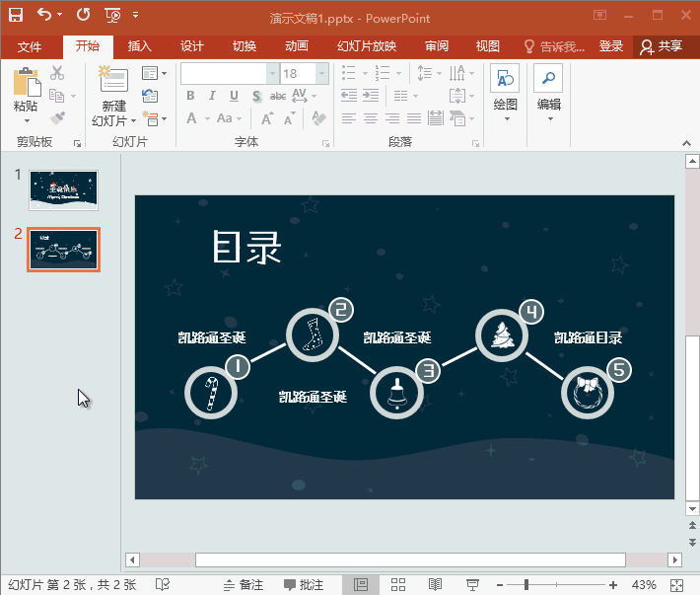Expand the Customize Quick Access Toolbar arrow
Viewport: 700px width, 595px height.
tap(135, 15)
